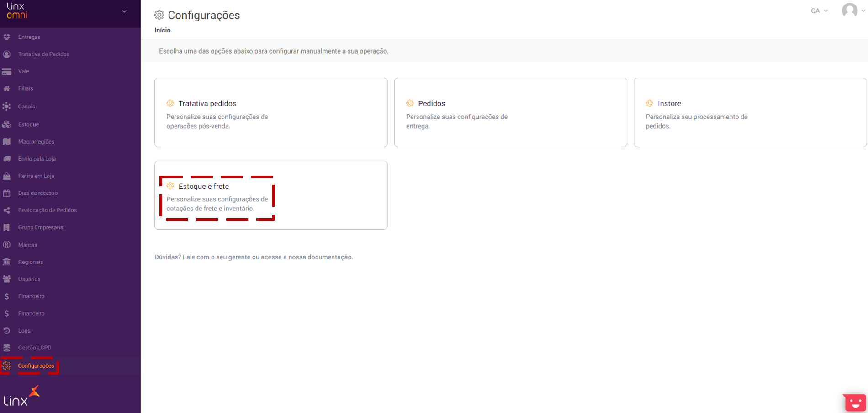Screen dimensions: 868x413
Task: Click the Marcas registered-mark icon
Action: tap(7, 245)
